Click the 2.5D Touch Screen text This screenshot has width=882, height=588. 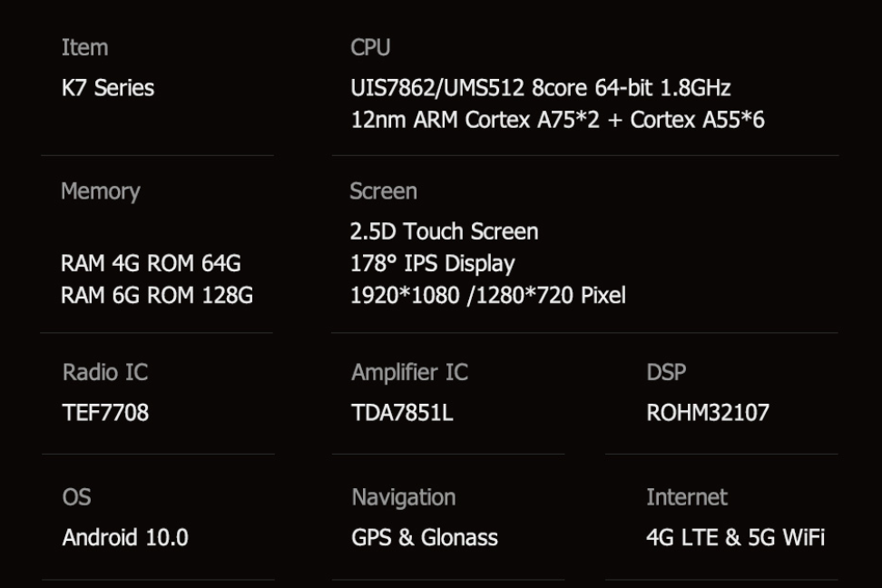click(x=444, y=231)
